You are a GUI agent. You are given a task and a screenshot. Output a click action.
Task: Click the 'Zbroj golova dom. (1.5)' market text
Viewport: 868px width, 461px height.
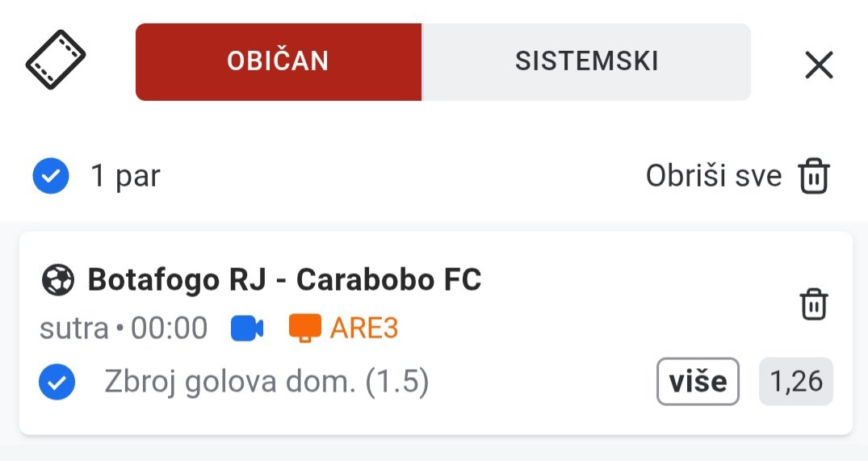click(266, 382)
